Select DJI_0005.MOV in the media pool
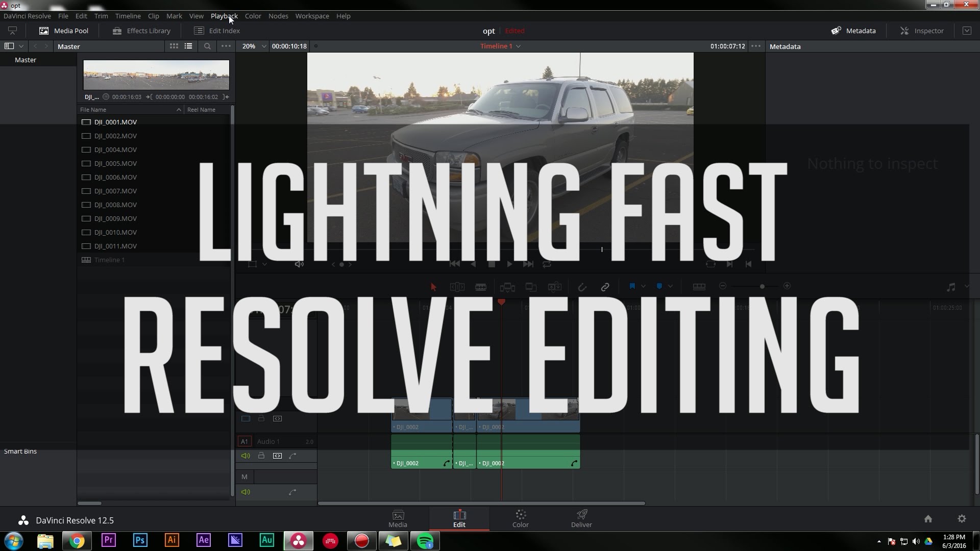The image size is (980, 551). tap(115, 163)
